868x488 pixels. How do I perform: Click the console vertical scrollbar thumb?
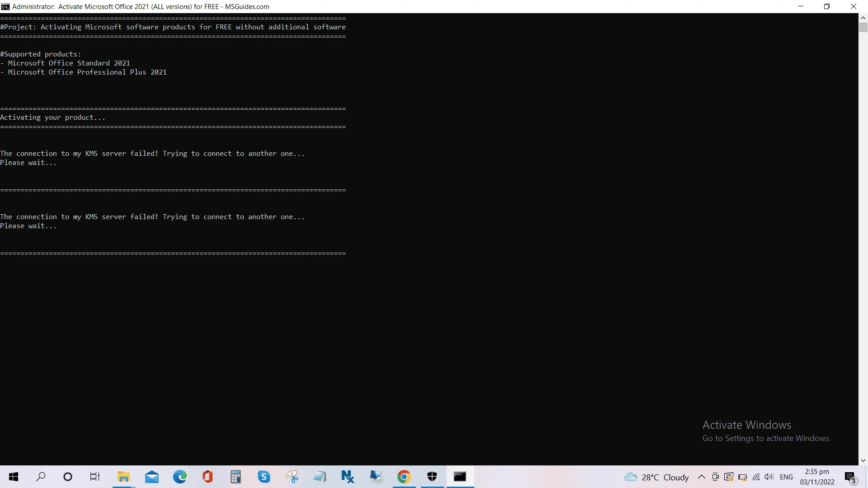[x=863, y=27]
